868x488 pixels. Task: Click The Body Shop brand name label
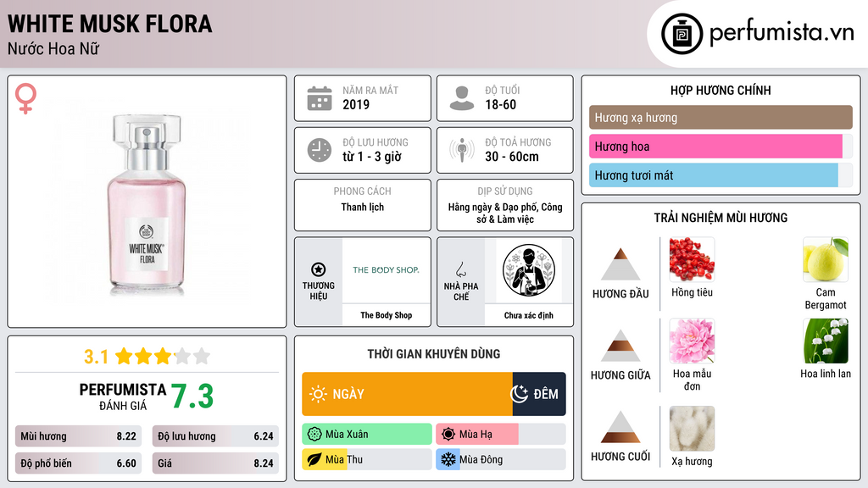pos(387,315)
